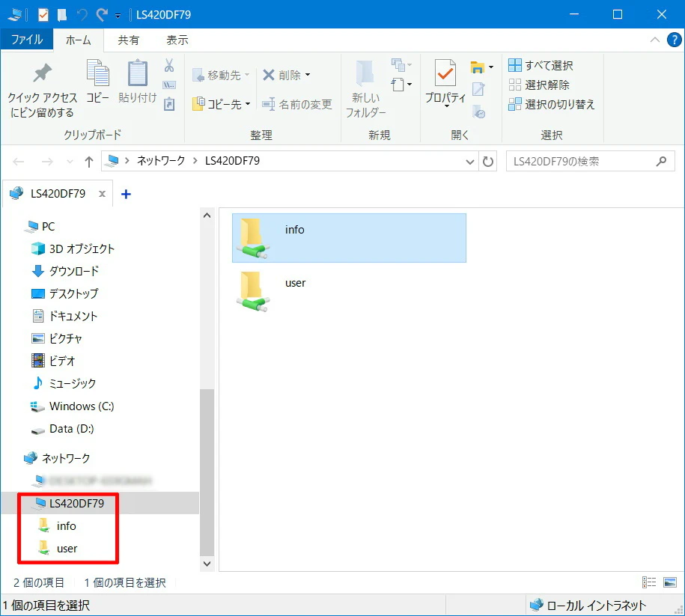Screen dimensions: 685x616
Task: Click the Back navigation arrow
Action: pos(19,162)
